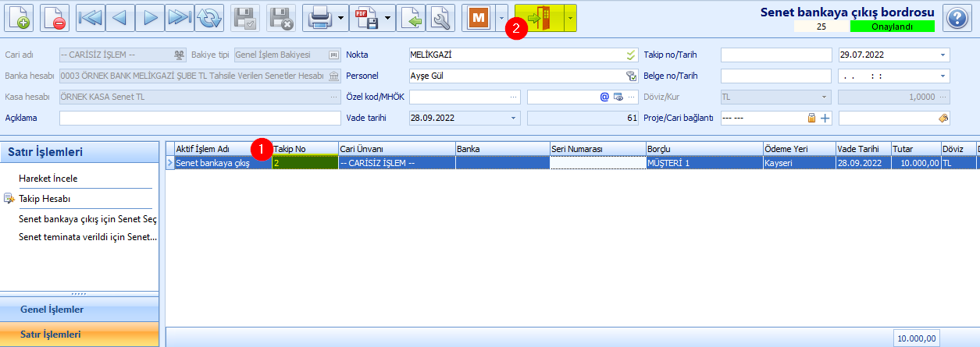Sort by the Tutar column header
This screenshot has height=347, width=980.
pos(915,149)
